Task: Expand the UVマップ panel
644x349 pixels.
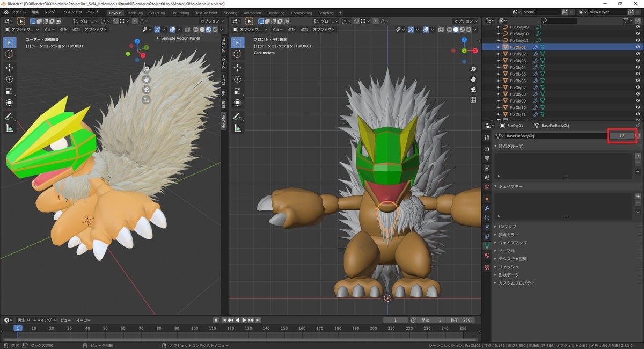Action: tap(567, 227)
